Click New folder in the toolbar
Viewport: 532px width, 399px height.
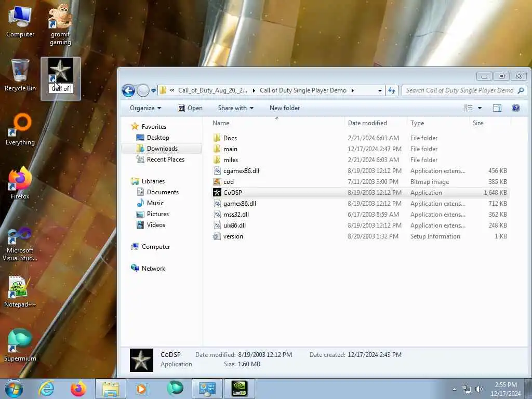point(285,108)
